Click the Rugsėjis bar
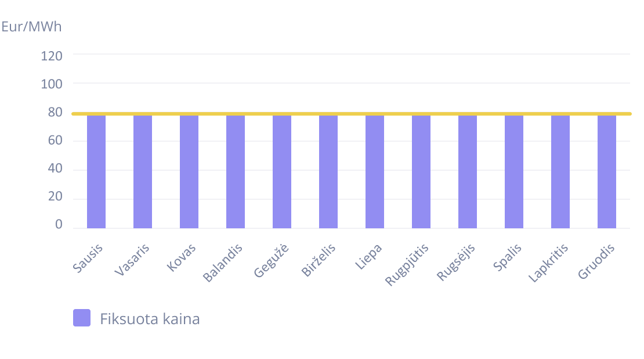The height and width of the screenshot is (359, 644). pyautogui.click(x=468, y=171)
